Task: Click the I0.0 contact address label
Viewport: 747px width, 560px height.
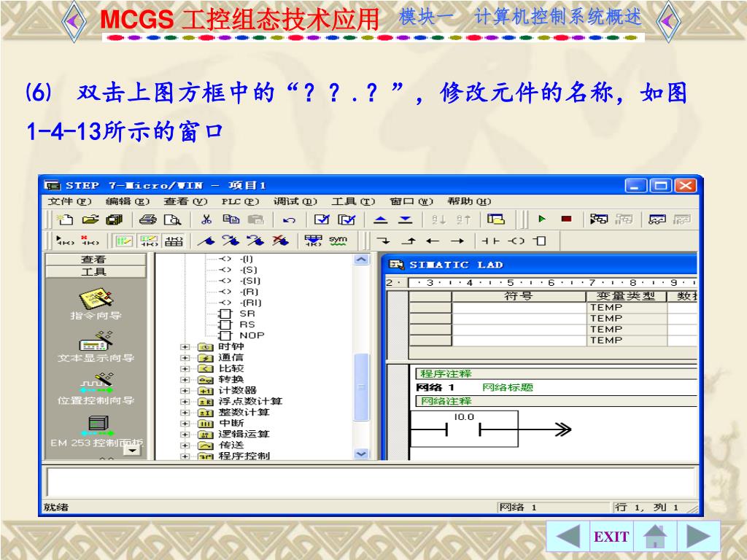Action: click(464, 417)
